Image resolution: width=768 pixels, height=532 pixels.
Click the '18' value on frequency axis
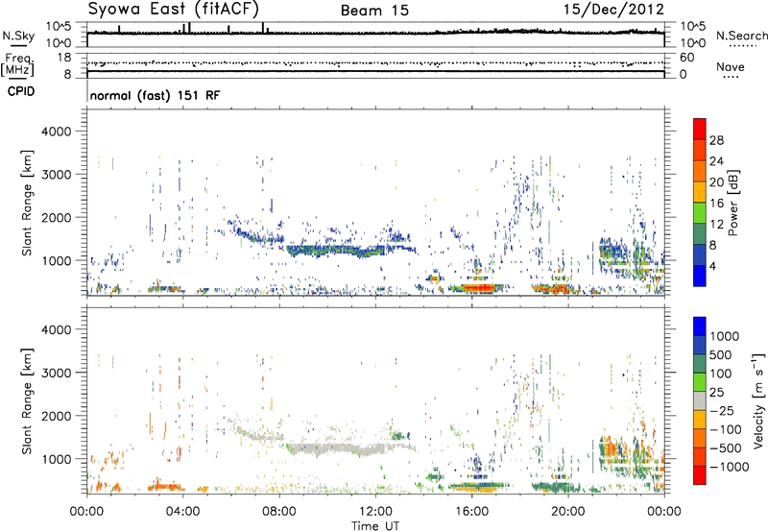point(64,58)
